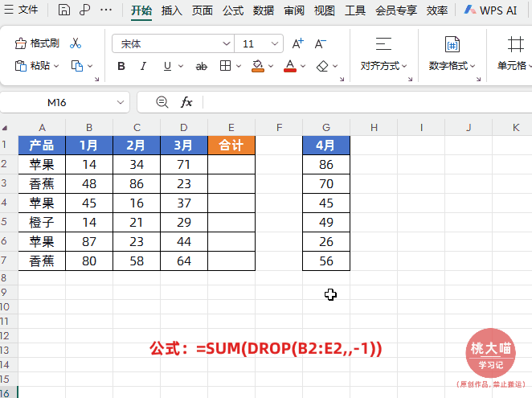Click the copy icon
The image size is (532, 398).
pyautogui.click(x=77, y=66)
